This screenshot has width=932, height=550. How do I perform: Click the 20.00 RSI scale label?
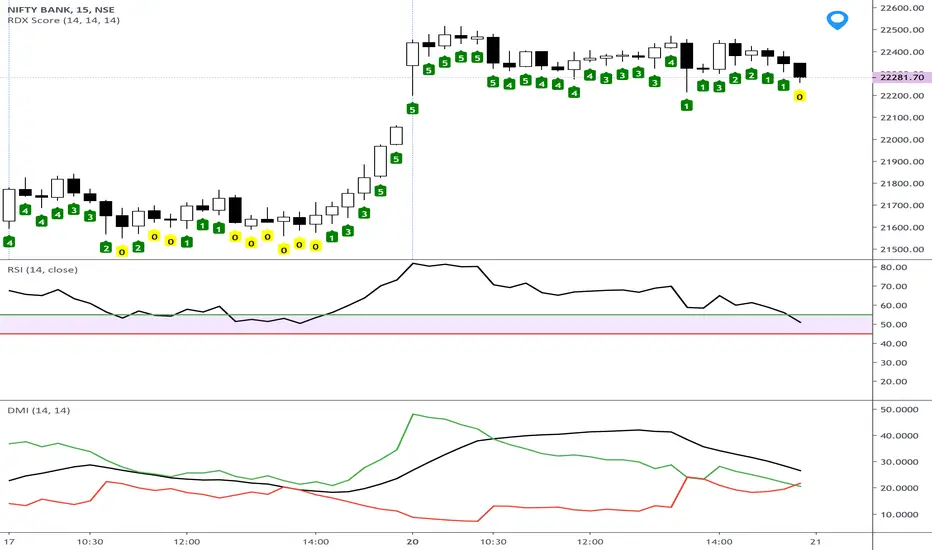point(893,382)
